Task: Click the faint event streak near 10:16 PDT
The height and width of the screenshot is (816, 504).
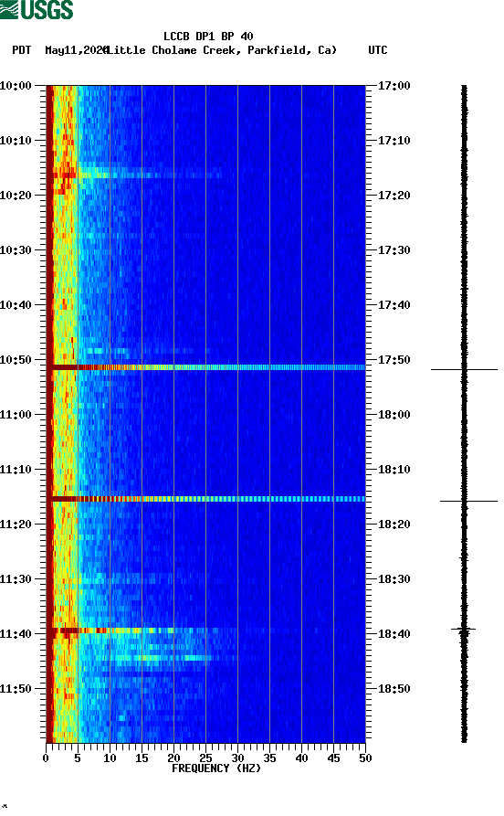Action: (134, 175)
